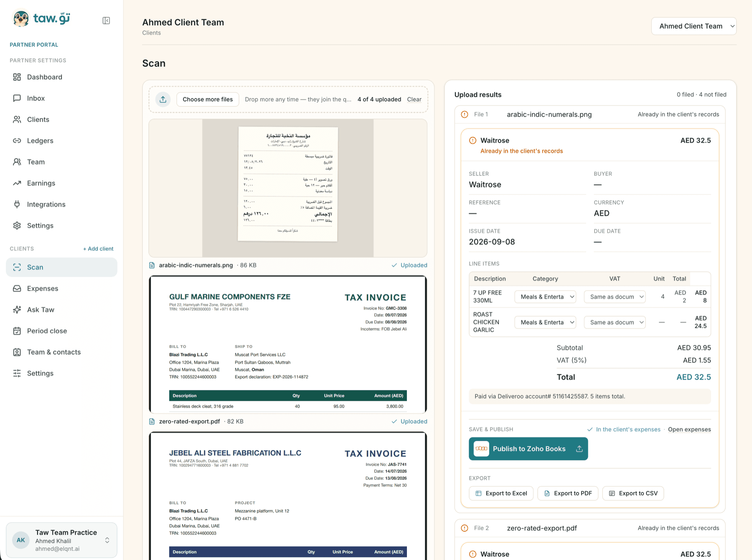Click the issue date 2026-09-08
Screen dimensions: 752x560
coord(492,242)
